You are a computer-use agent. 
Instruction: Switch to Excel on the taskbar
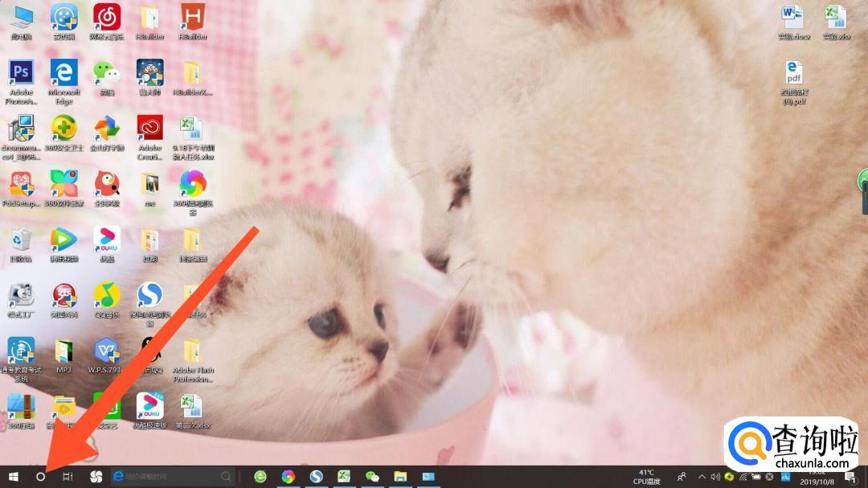(x=344, y=477)
